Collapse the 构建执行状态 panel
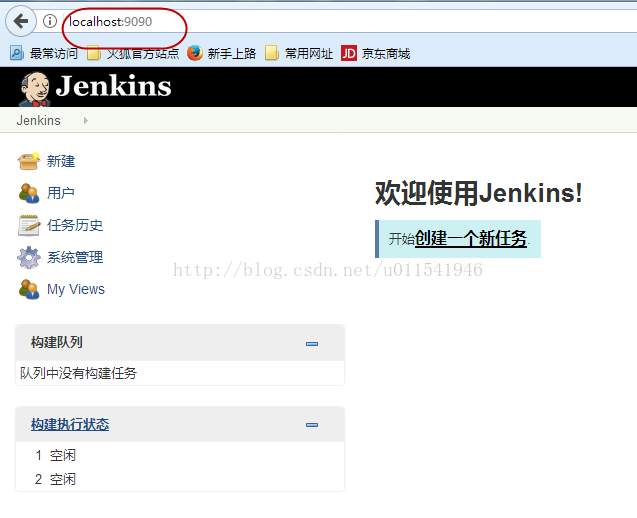Viewport: 637px width, 518px height. coord(312,425)
